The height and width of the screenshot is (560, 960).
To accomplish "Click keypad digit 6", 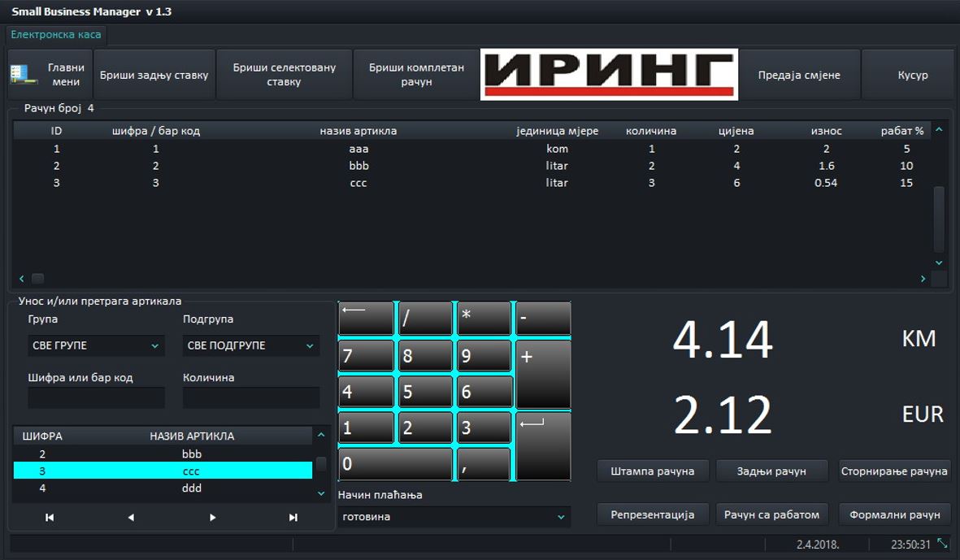I will pyautogui.click(x=484, y=392).
